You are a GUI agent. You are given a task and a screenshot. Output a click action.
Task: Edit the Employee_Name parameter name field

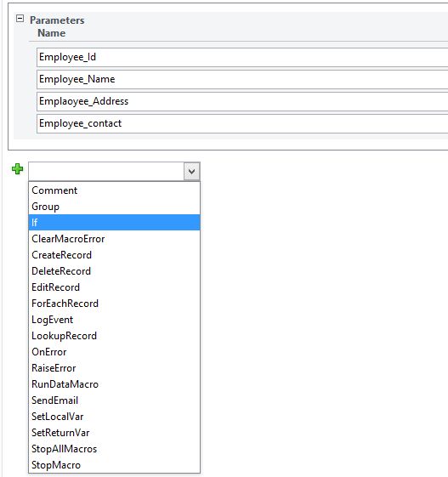[242, 79]
